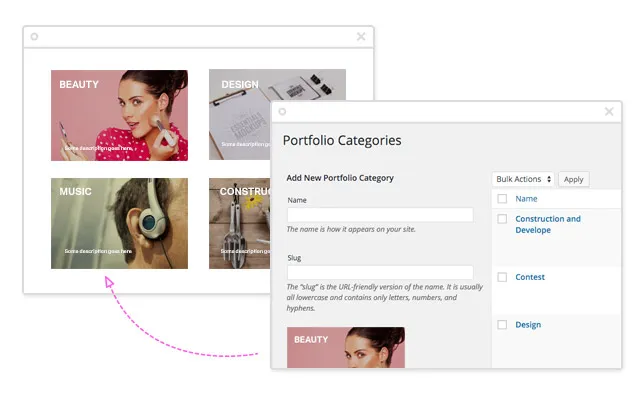Tick the select-all checkbox beside the Name header
This screenshot has height=403, width=640.
[502, 199]
